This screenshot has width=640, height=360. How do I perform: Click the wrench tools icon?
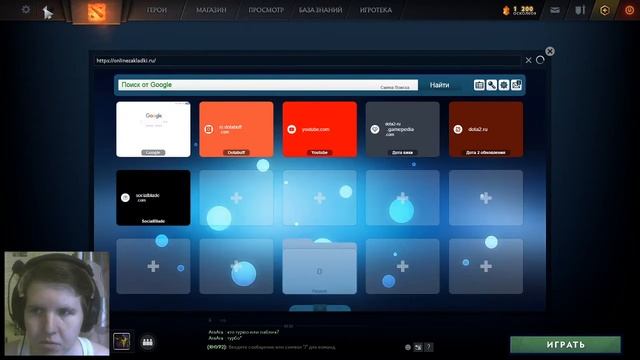pyautogui.click(x=491, y=85)
